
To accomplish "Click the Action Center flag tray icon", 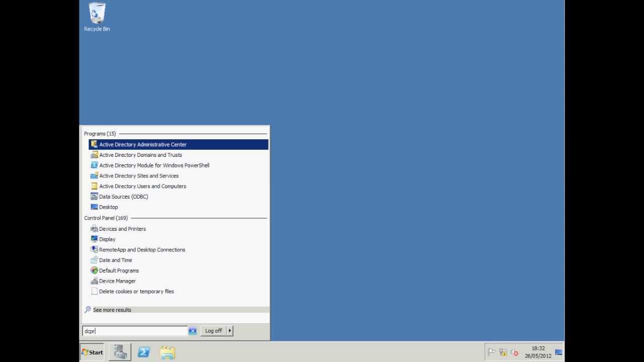I will coord(492,352).
